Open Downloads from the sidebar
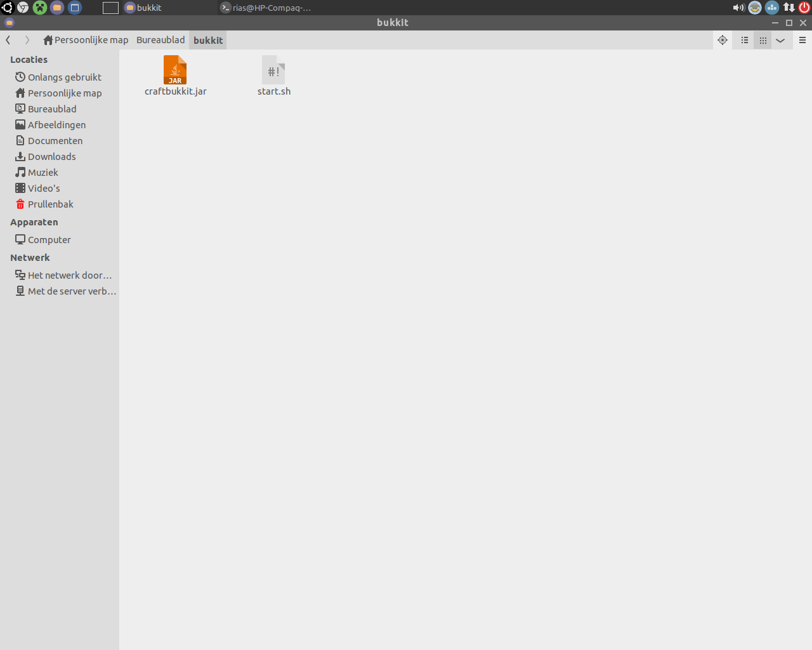The height and width of the screenshot is (650, 812). click(51, 156)
